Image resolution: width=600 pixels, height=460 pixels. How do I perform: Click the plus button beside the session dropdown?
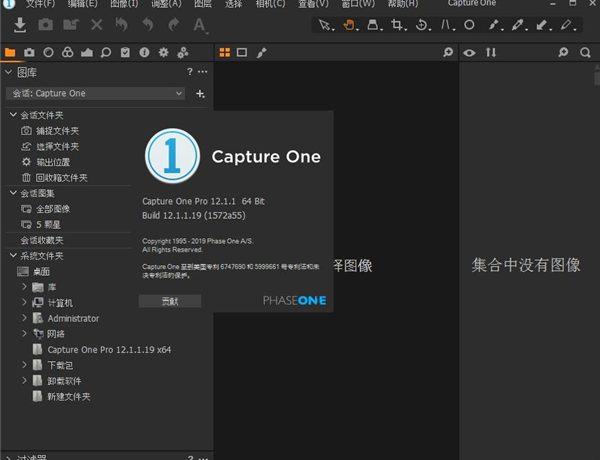point(200,93)
